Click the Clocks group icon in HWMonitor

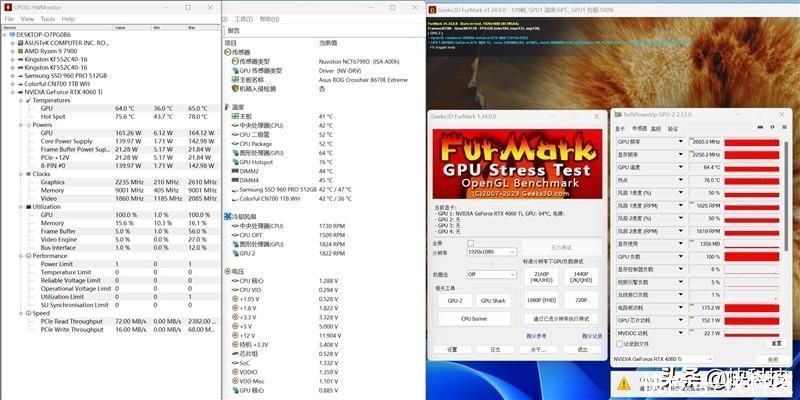29,174
